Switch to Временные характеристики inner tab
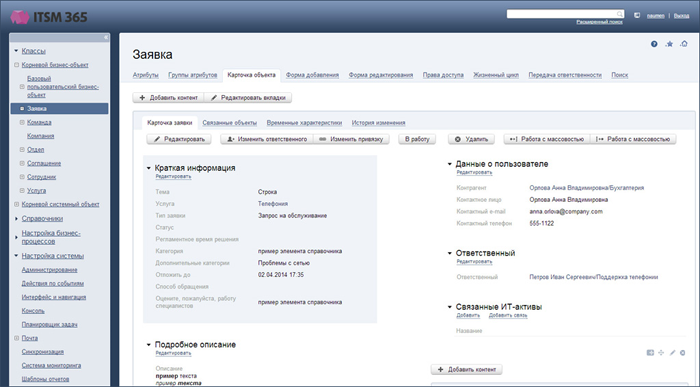This screenshot has height=387, width=700. (304, 123)
